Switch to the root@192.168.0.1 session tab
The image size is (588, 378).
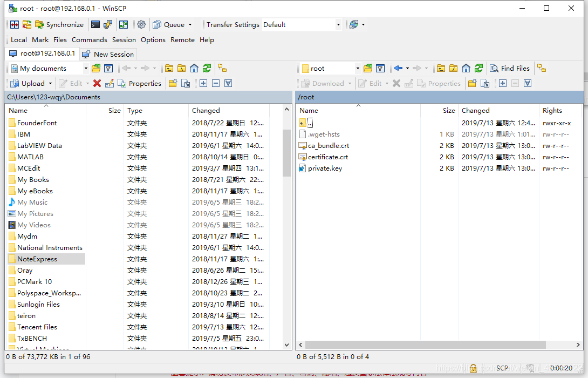(42, 53)
